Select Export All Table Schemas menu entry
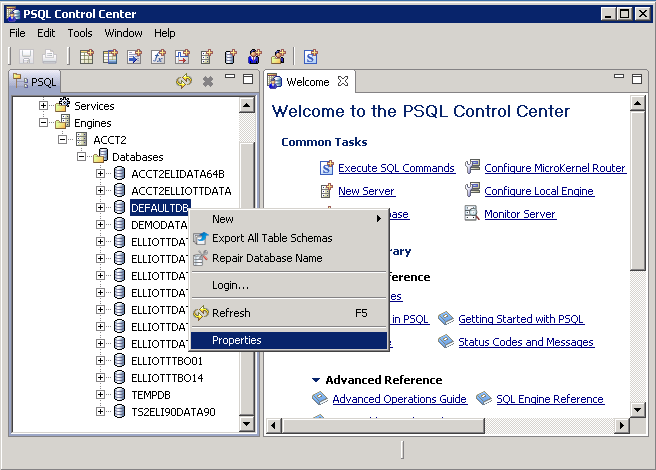Viewport: 656px width, 470px height. pyautogui.click(x=272, y=238)
